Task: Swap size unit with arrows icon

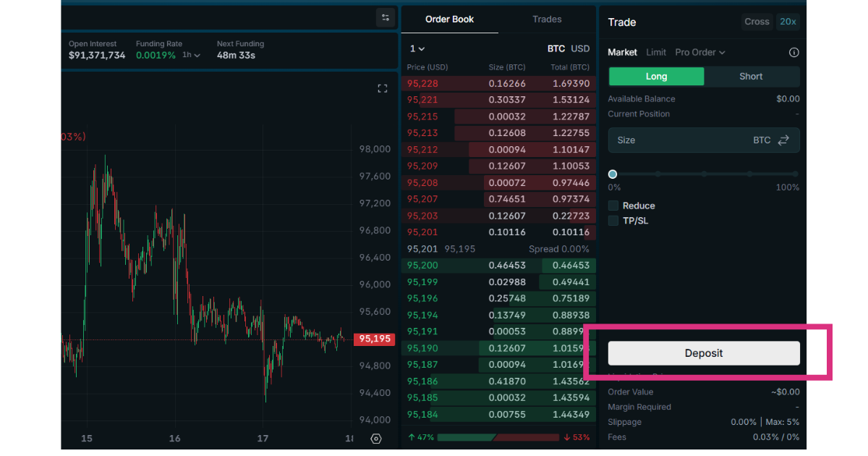Action: 783,140
